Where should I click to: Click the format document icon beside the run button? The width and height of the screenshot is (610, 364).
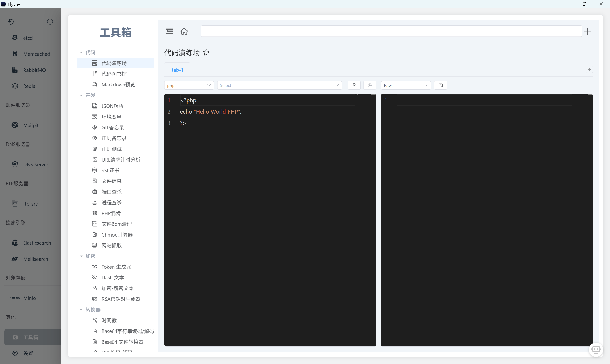[354, 85]
